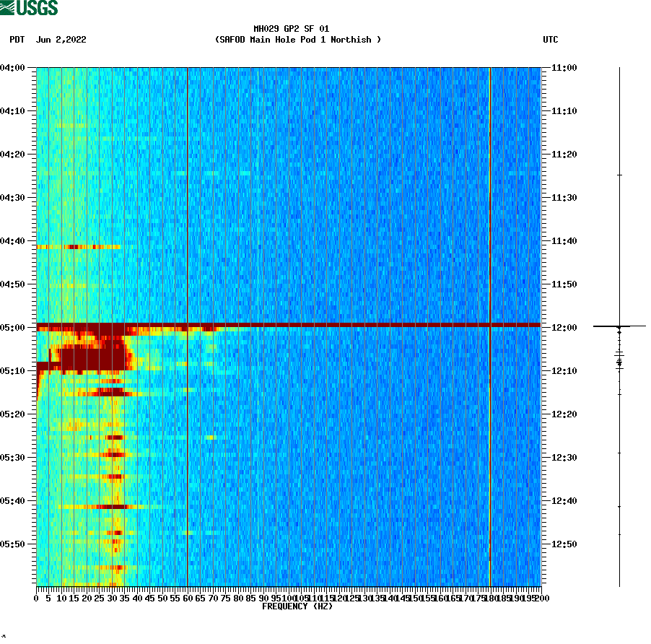Select the MH029 GP2 SF 01 title
Image resolution: width=651 pixels, height=644 pixels.
(291, 27)
